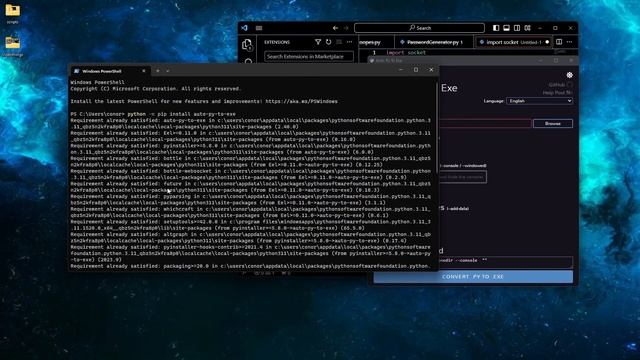Image resolution: width=640 pixels, height=360 pixels.
Task: Click Search Extensions in Marketplace field
Action: click(309, 56)
